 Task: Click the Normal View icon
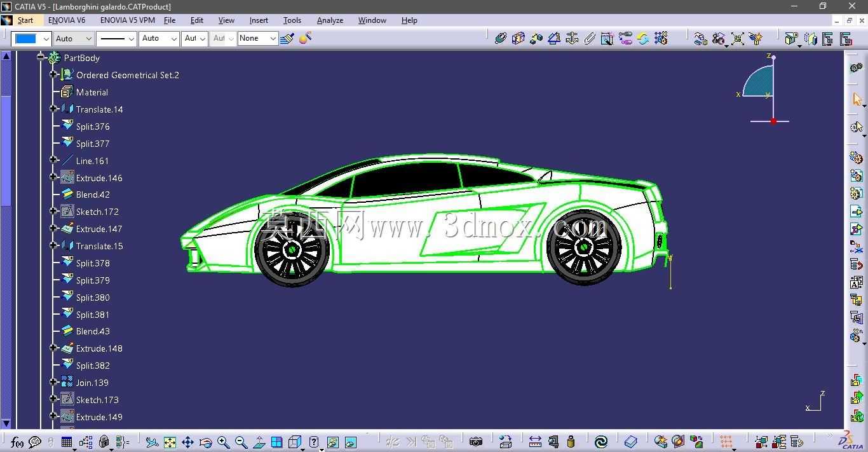[x=259, y=442]
